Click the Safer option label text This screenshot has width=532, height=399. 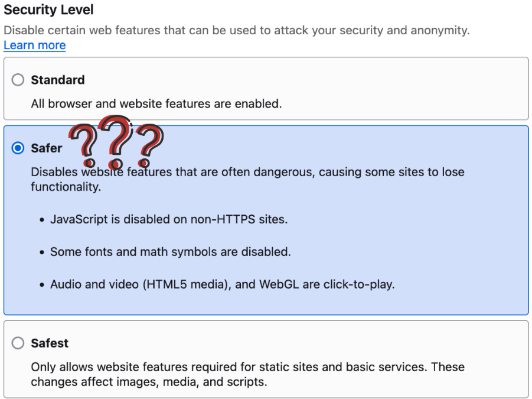coord(45,148)
